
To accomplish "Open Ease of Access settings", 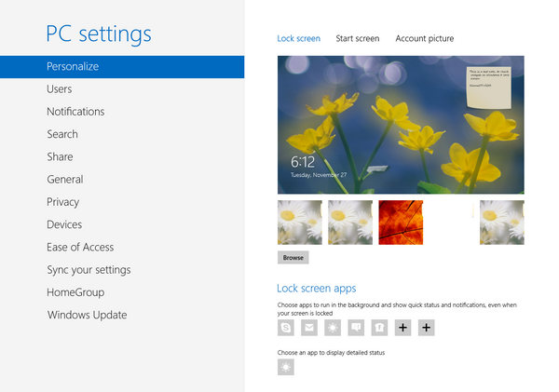I will tap(80, 248).
